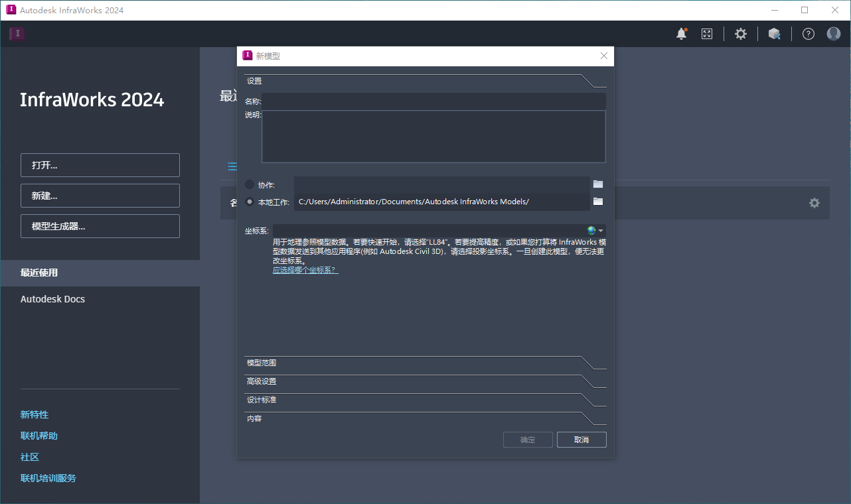Open the 联机帮助 link
This screenshot has height=504, width=851.
pyautogui.click(x=39, y=436)
